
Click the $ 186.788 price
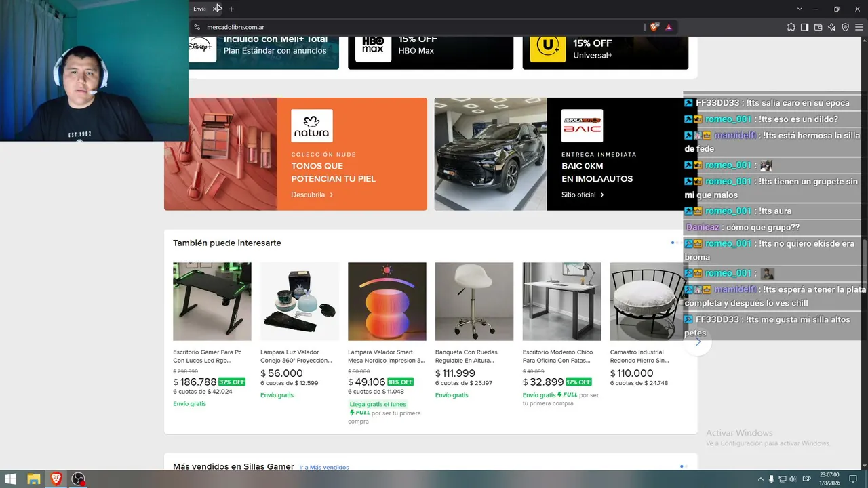coord(195,382)
